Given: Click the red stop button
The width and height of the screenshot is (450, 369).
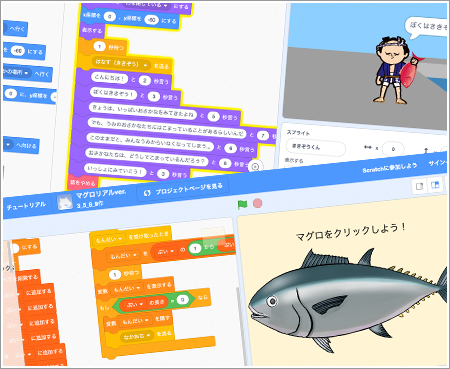Looking at the screenshot, I should (257, 203).
